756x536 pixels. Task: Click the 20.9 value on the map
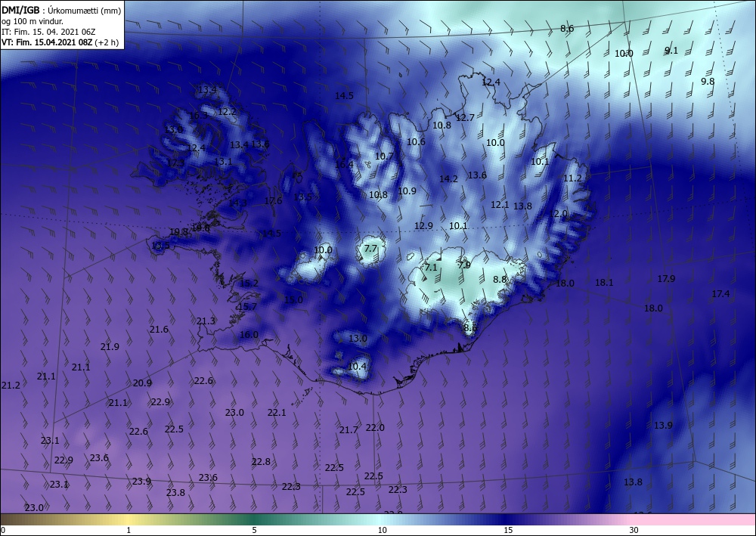142,383
